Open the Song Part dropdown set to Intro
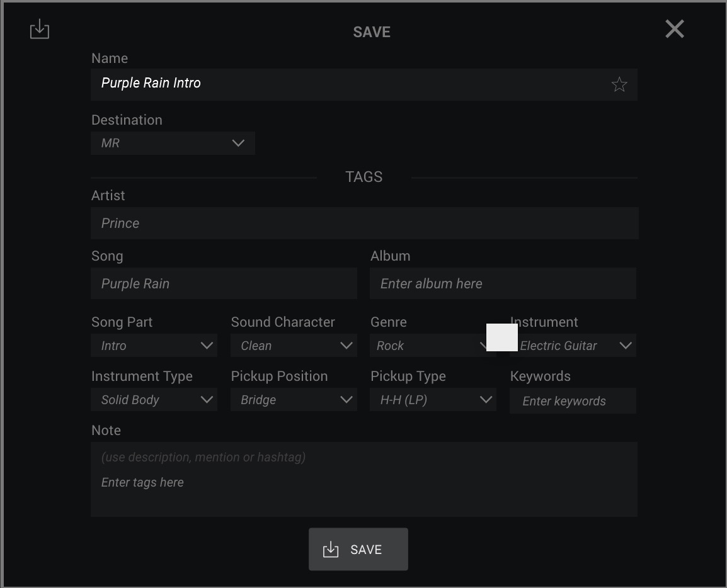The image size is (727, 588). 154,345
